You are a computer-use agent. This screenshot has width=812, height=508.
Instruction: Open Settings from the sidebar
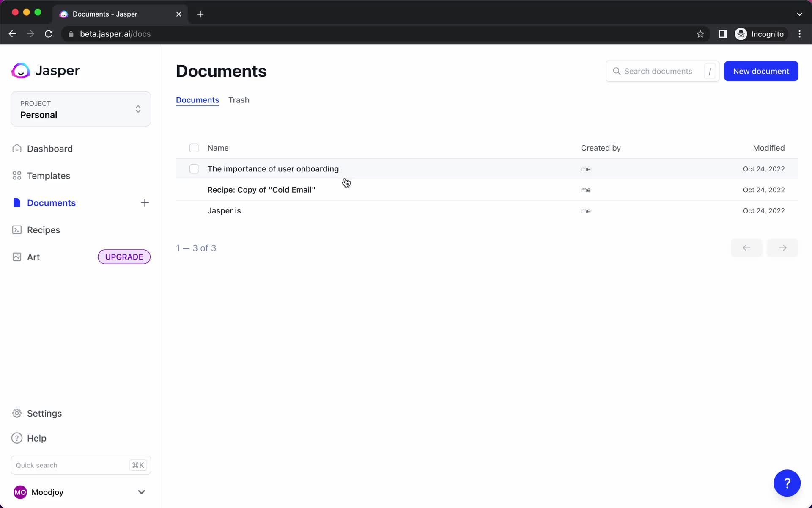coord(44,413)
